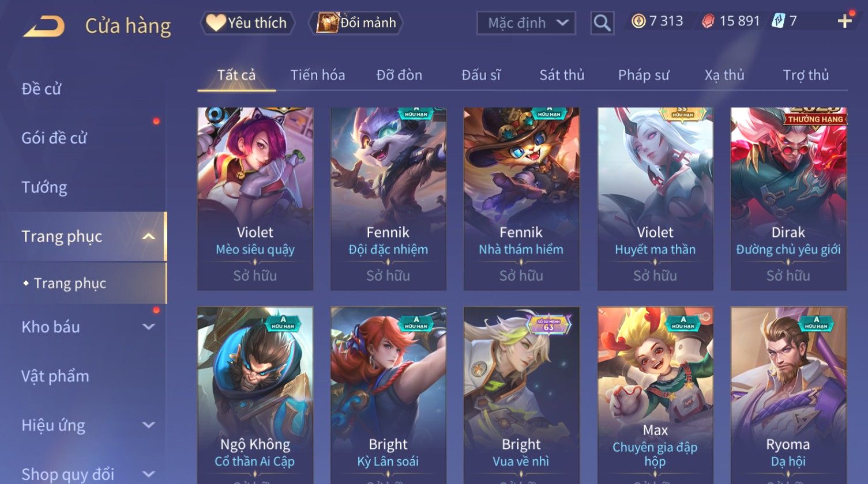Select Violet Mèo siêu quậy skin card
Viewport: 868px width, 484px height.
coord(255,199)
